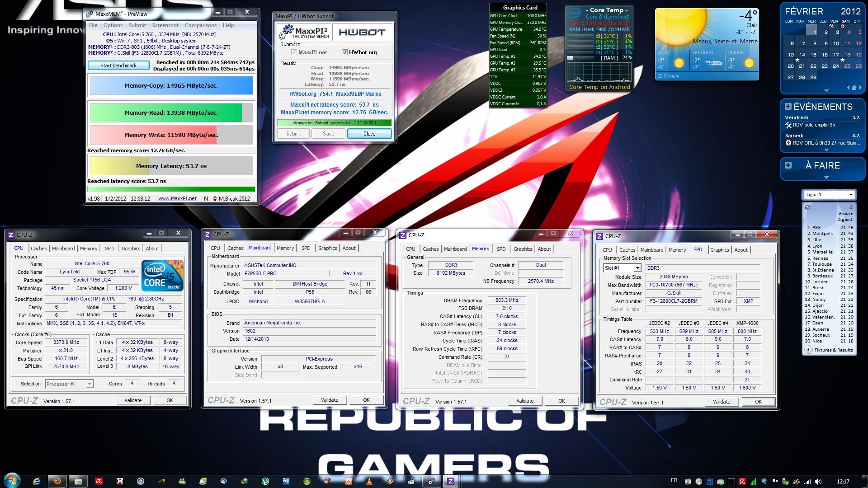Open VLC media player in taskbar
Viewport: 868px width, 488px height.
[x=369, y=481]
